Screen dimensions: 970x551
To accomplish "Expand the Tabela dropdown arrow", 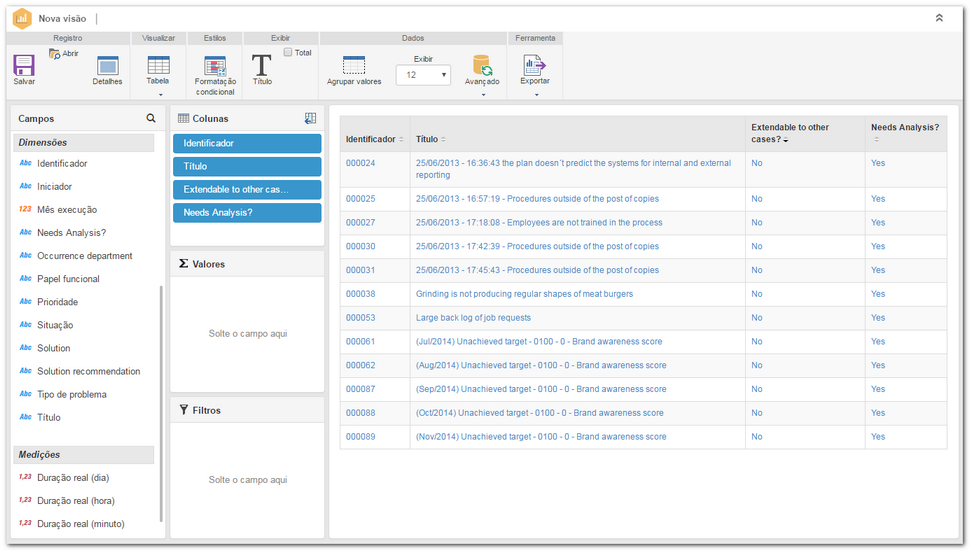I will coord(161,95).
